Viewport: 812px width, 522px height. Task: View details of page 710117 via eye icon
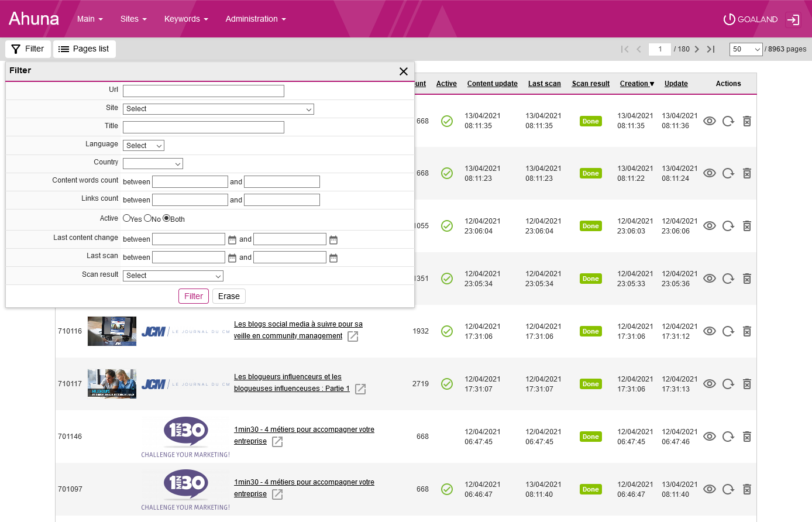click(709, 384)
